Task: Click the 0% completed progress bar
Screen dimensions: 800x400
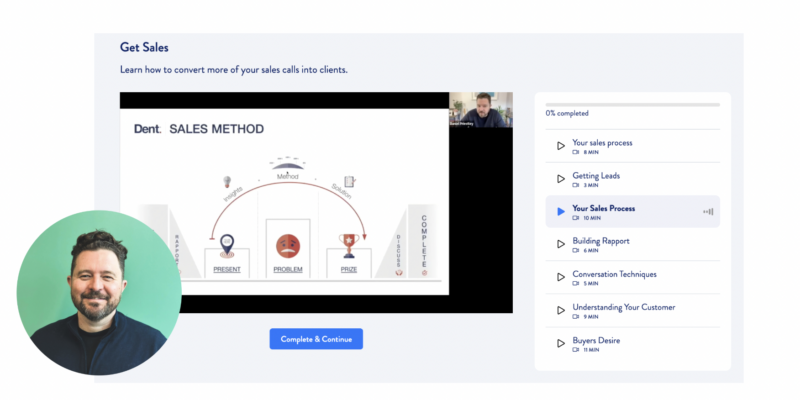Action: point(632,104)
